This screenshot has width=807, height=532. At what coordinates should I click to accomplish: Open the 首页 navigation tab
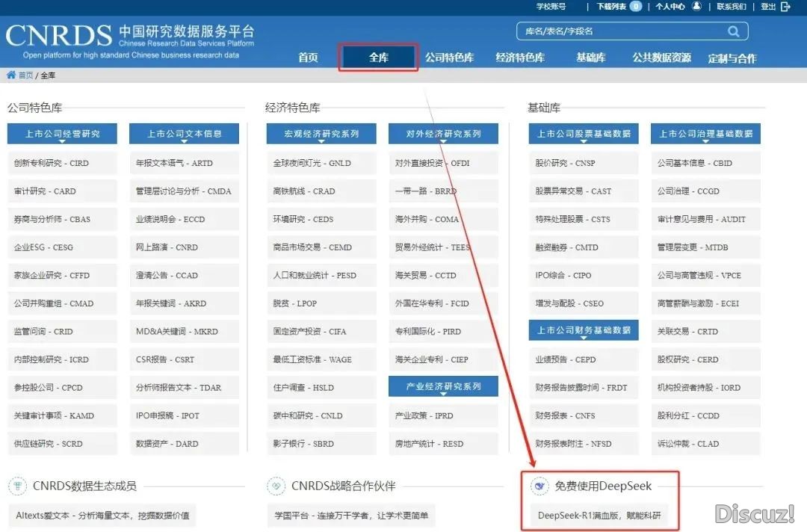click(308, 58)
